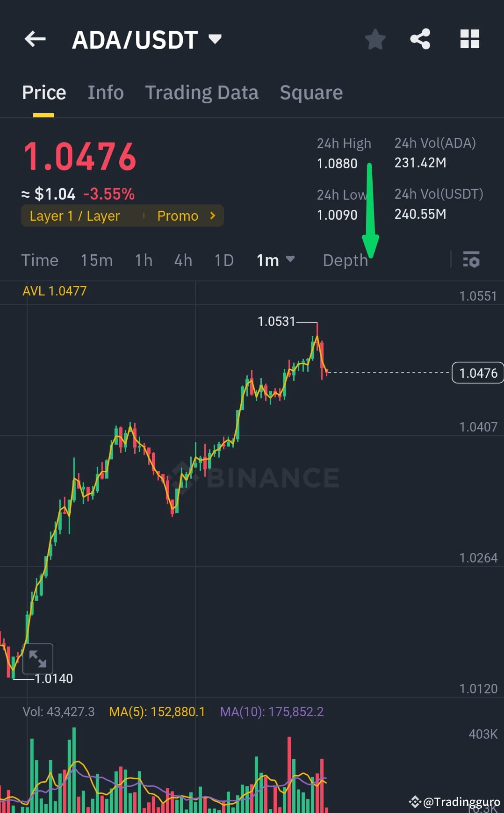
Task: Select the 15m timeframe
Action: [96, 260]
